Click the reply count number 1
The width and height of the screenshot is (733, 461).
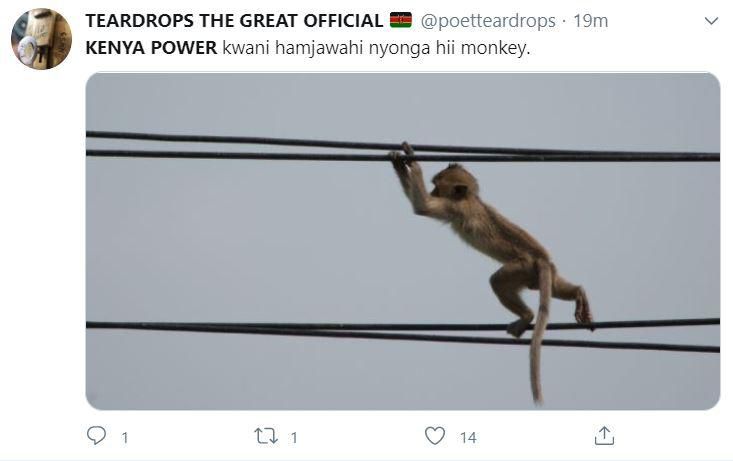pyautogui.click(x=125, y=437)
